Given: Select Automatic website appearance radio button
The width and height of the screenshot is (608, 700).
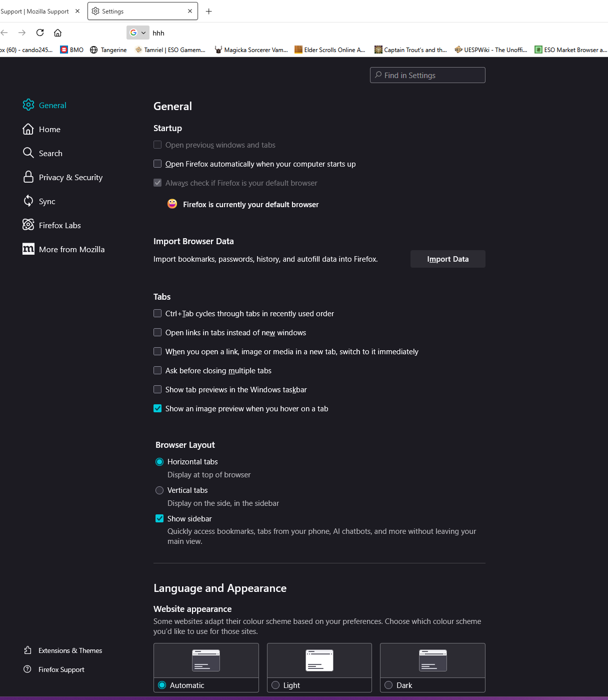Looking at the screenshot, I should pyautogui.click(x=162, y=685).
